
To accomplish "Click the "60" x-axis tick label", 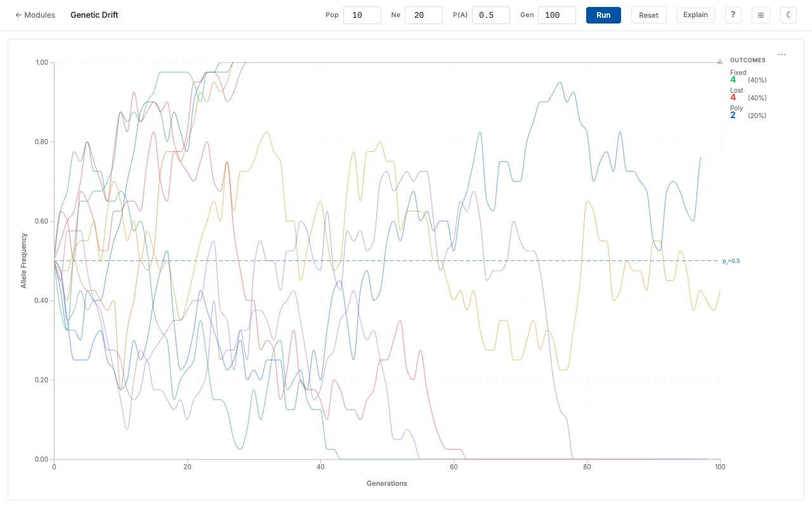I will point(454,467).
